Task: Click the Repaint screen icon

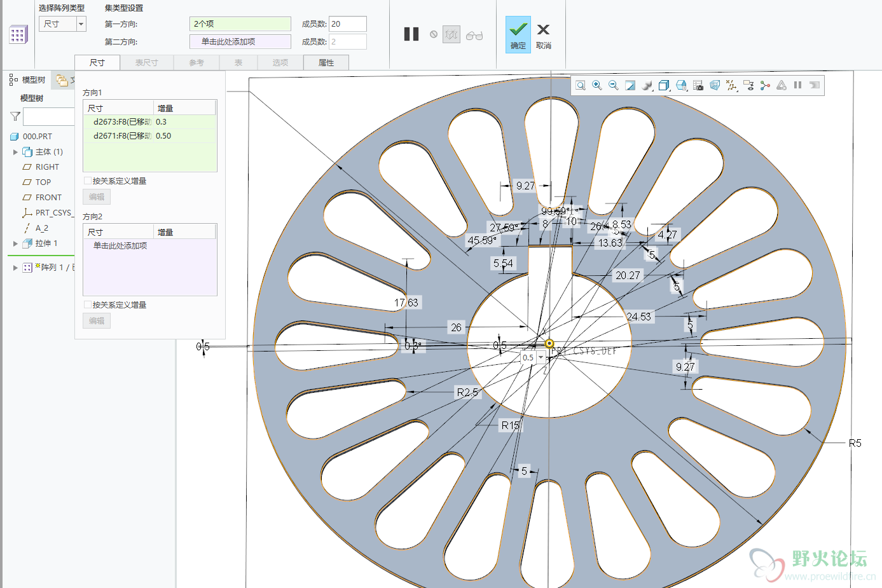Action: coord(630,85)
